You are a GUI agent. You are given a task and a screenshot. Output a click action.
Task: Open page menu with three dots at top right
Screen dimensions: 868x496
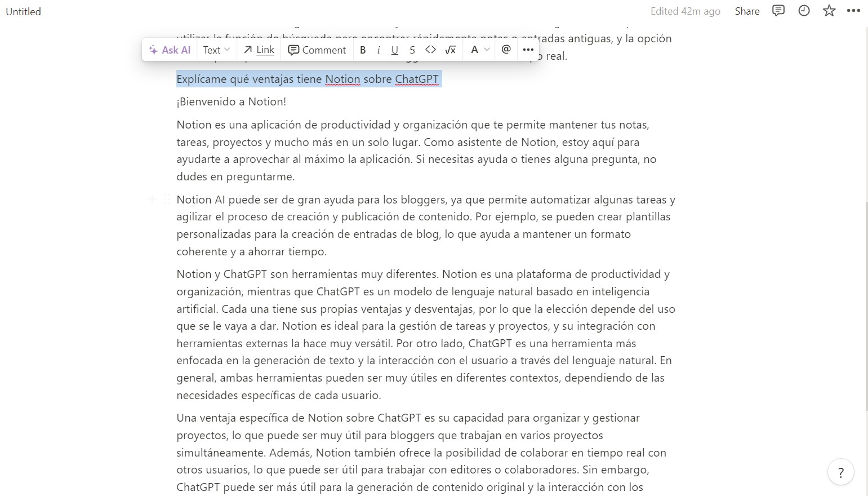853,11
